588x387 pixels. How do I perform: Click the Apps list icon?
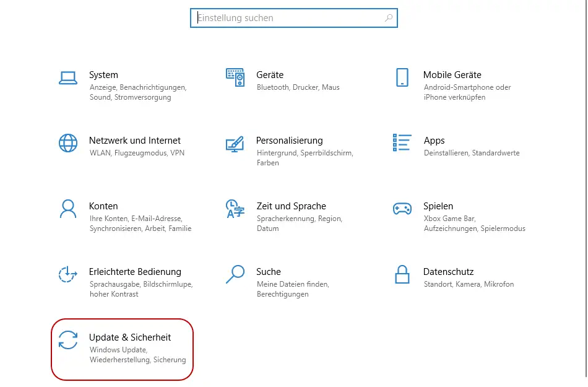tap(402, 142)
